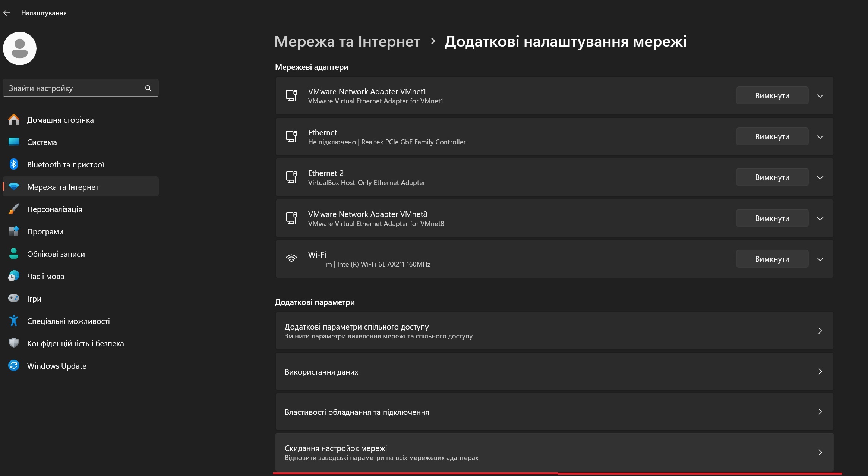Turn off Ethernet 2 with Вимкнути

tap(772, 177)
